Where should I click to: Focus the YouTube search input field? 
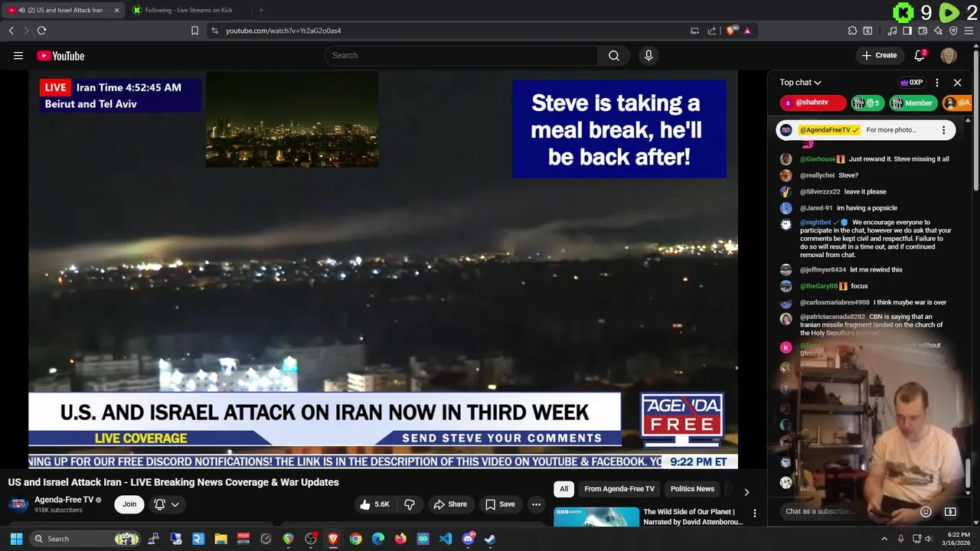coord(461,55)
